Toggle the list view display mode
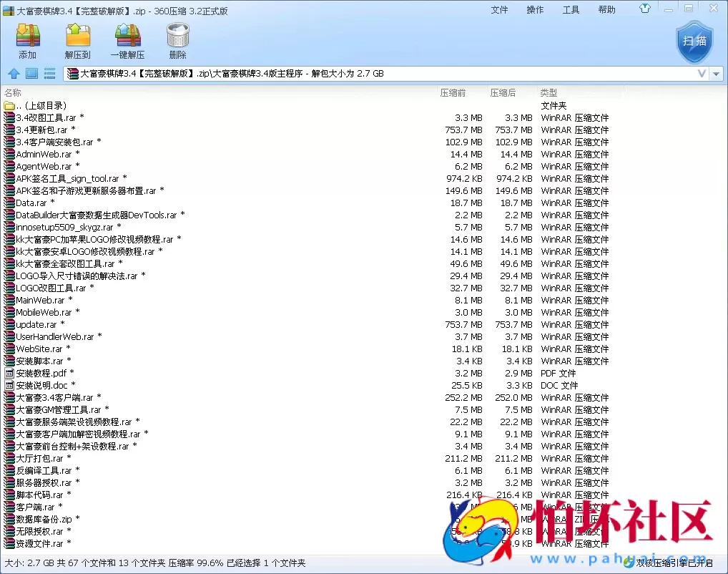The width and height of the screenshot is (728, 574). click(x=48, y=73)
